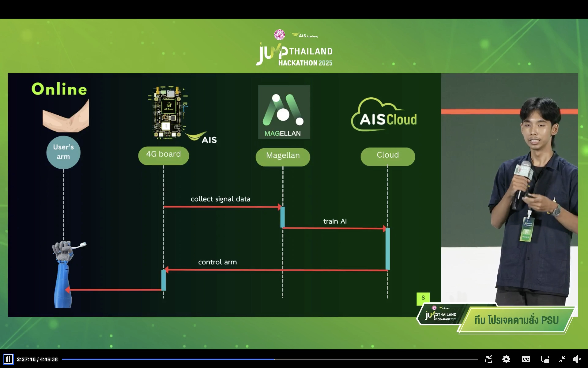Open the video settings gear
The image size is (588, 368).
(x=506, y=359)
